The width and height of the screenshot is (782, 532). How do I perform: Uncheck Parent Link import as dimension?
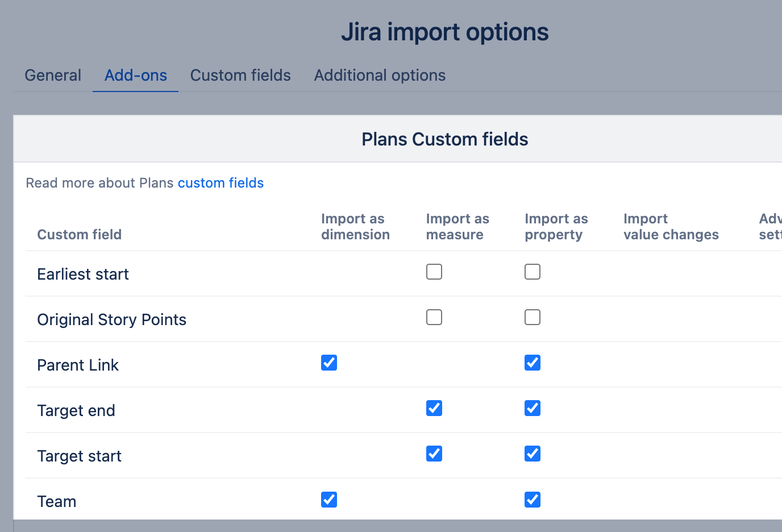tap(329, 363)
